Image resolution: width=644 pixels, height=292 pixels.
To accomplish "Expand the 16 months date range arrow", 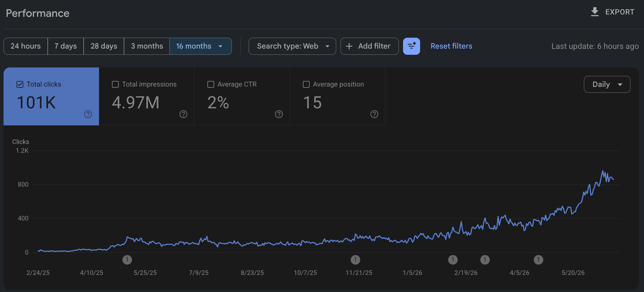I will tap(220, 46).
